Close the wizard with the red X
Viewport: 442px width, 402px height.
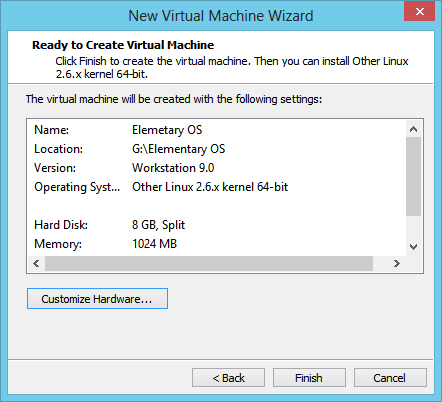coord(419,12)
